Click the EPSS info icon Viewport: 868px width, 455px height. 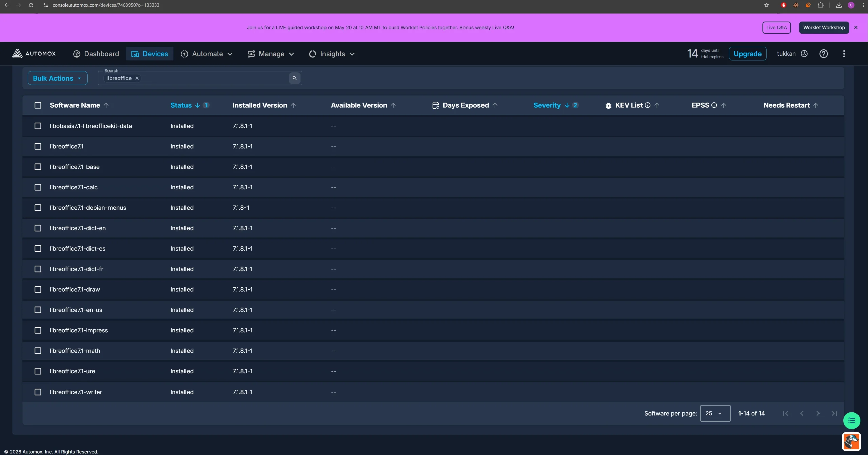714,105
